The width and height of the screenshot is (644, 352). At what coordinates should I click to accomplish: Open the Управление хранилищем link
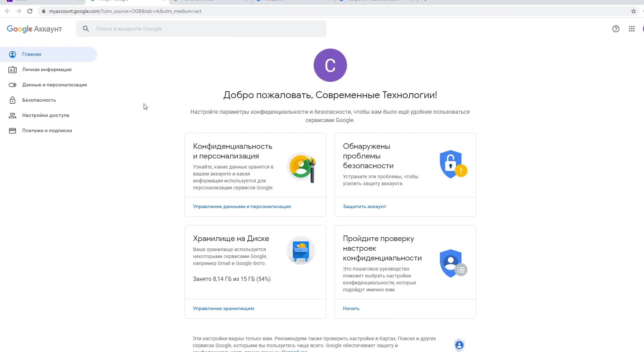click(x=223, y=309)
